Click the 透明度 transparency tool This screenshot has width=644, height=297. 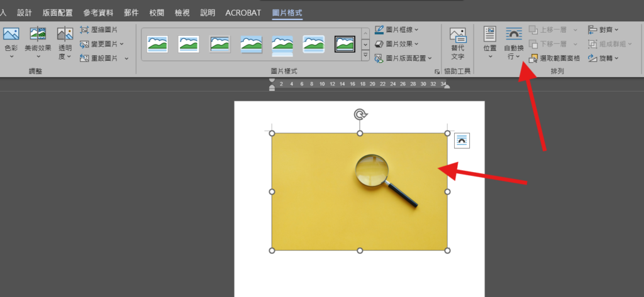coord(65,41)
